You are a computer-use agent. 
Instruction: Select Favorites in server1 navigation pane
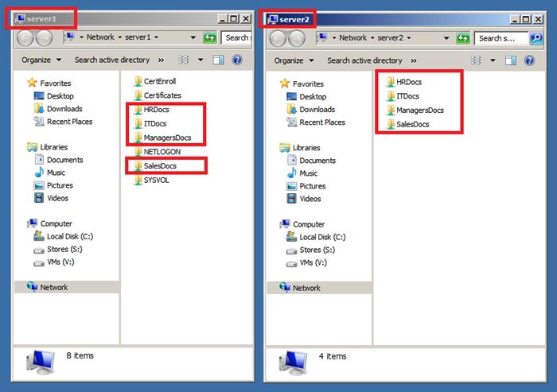(x=49, y=83)
